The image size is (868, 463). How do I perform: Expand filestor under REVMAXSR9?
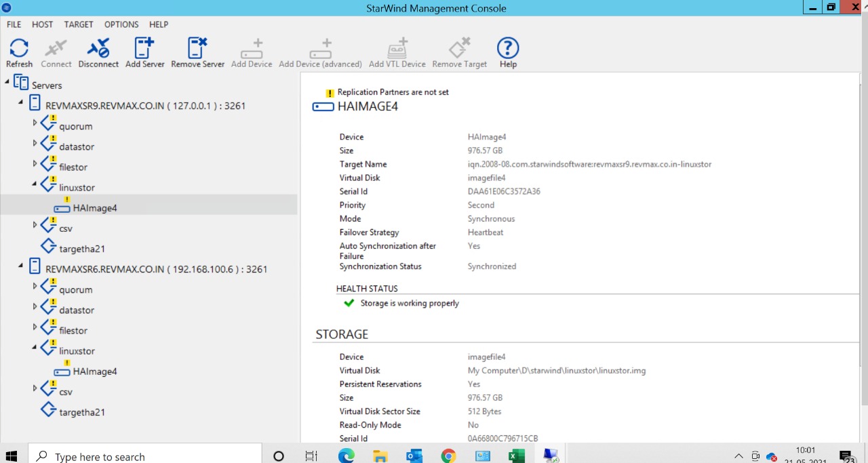pyautogui.click(x=35, y=163)
